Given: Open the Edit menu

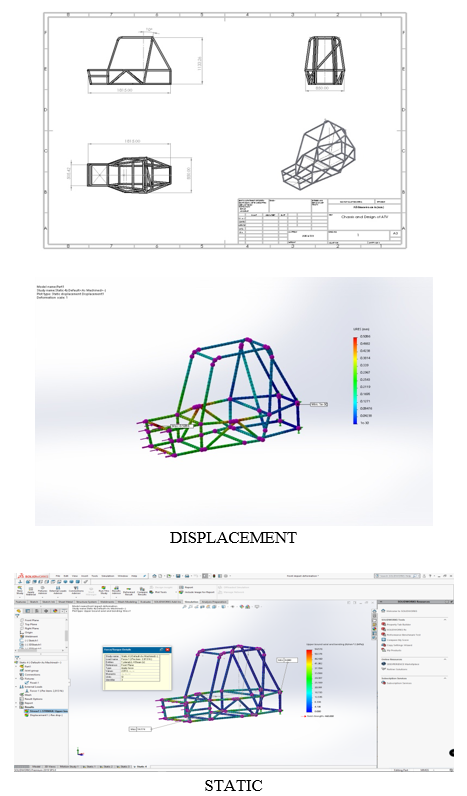Looking at the screenshot, I should [x=66, y=576].
